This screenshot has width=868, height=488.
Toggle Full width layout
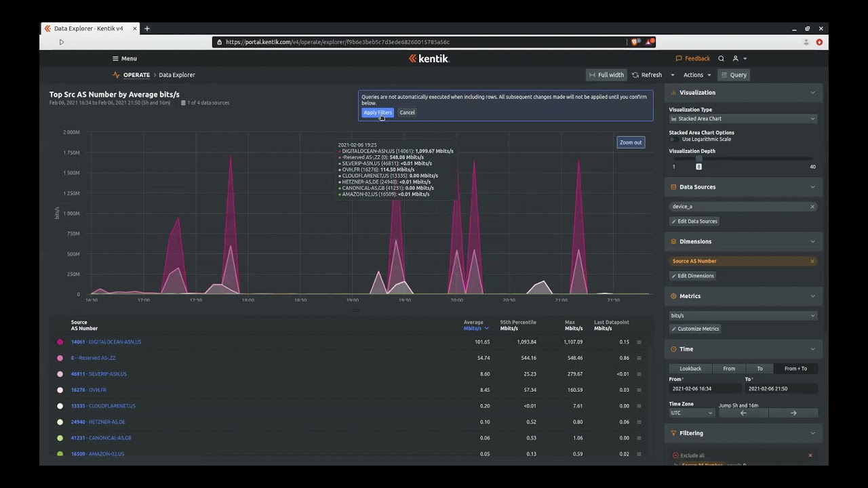606,75
